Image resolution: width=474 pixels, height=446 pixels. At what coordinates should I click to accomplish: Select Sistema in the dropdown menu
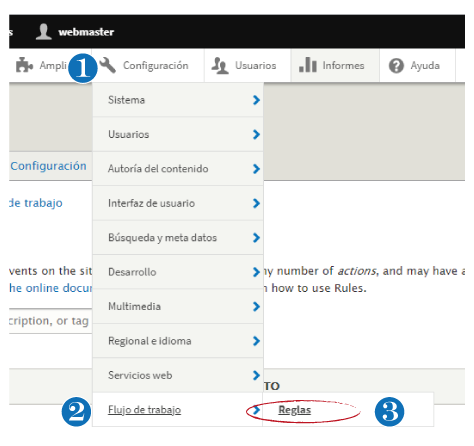click(178, 100)
